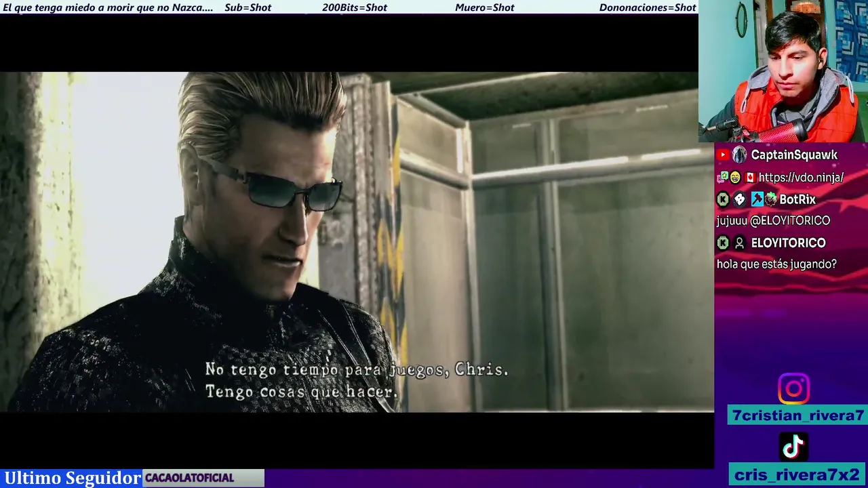Click the 'Tengo cosas que hacer.' subtitle
Viewport: 868px width, 488px height.
[301, 392]
